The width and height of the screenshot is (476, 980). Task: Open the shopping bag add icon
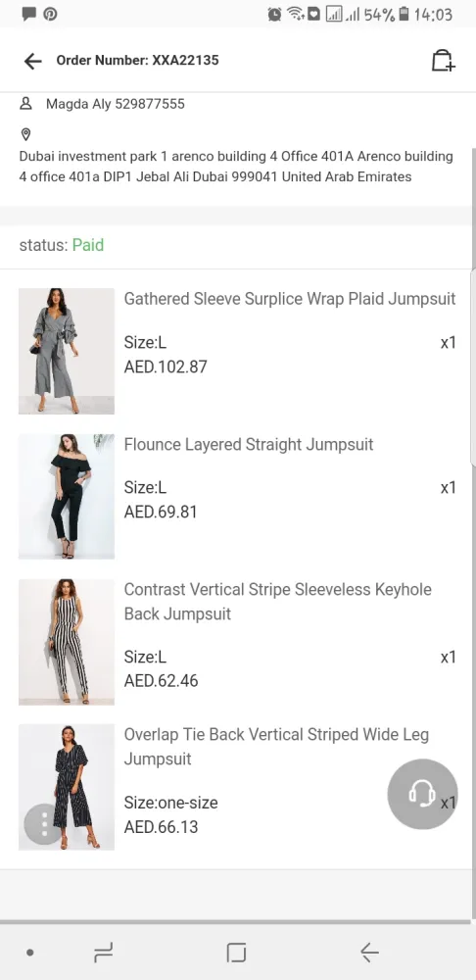(x=443, y=61)
